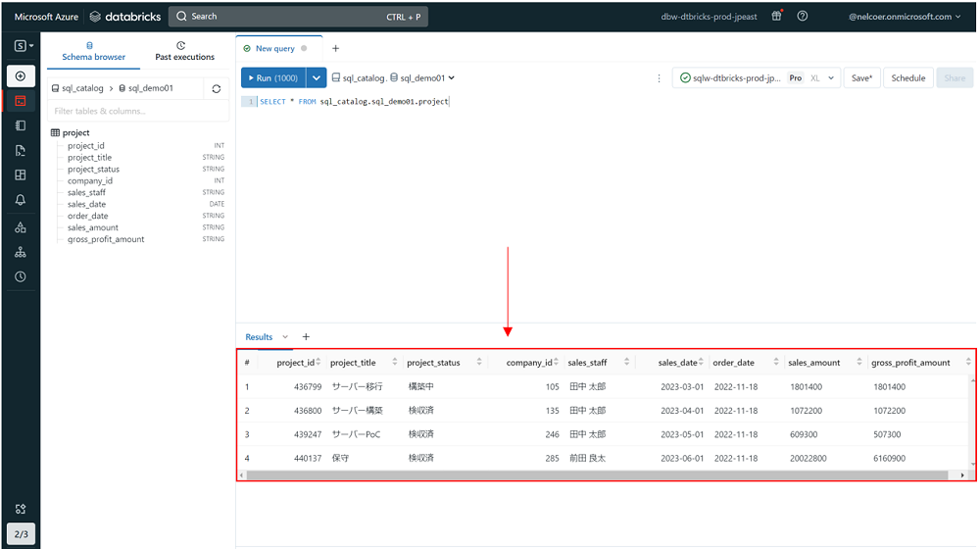Screen dimensions: 980x549
Task: Open the kebab menu beside warehouse selector
Action: pos(659,78)
